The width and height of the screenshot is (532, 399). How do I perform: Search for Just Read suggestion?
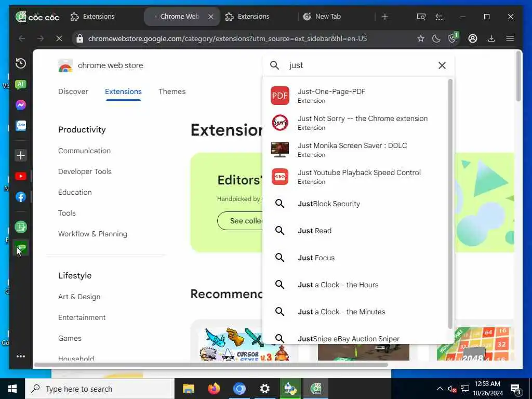[355, 231]
